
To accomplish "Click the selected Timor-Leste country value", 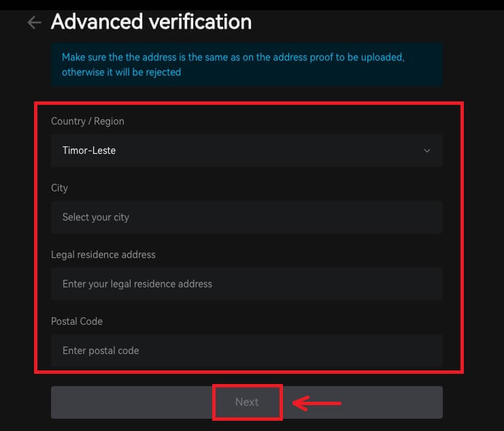I will coord(89,150).
